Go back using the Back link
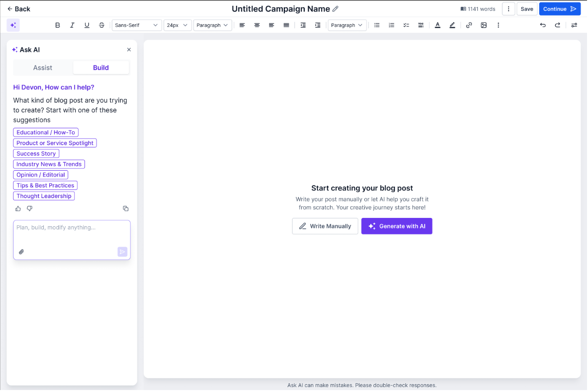The height and width of the screenshot is (392, 588). (19, 9)
